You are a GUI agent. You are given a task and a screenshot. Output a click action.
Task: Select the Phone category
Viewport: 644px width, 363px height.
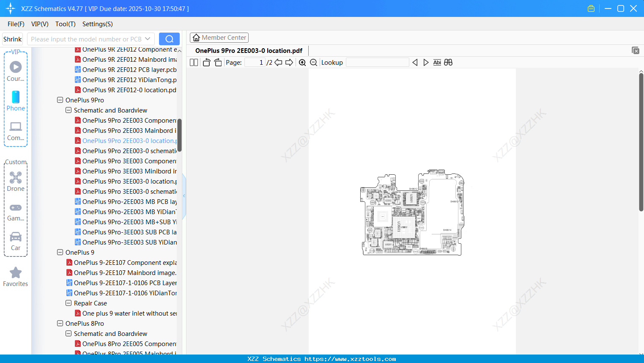tap(16, 101)
